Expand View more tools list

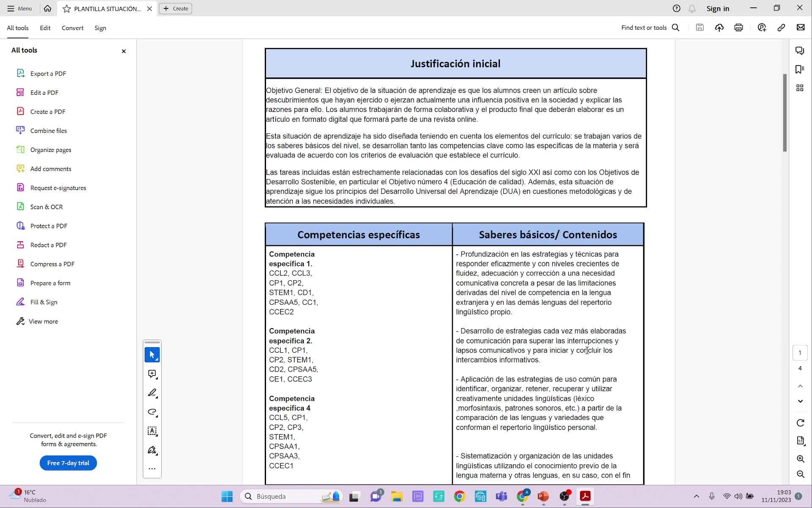(x=43, y=321)
